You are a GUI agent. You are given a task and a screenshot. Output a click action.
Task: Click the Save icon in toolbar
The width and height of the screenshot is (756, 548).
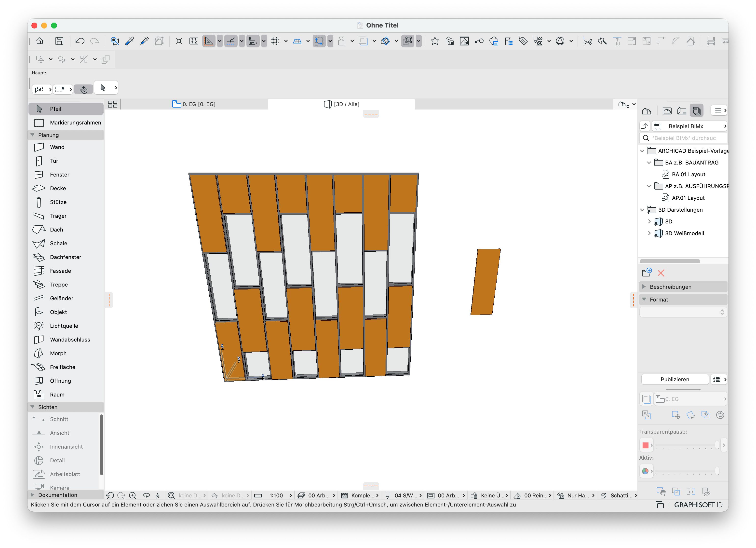(x=59, y=41)
